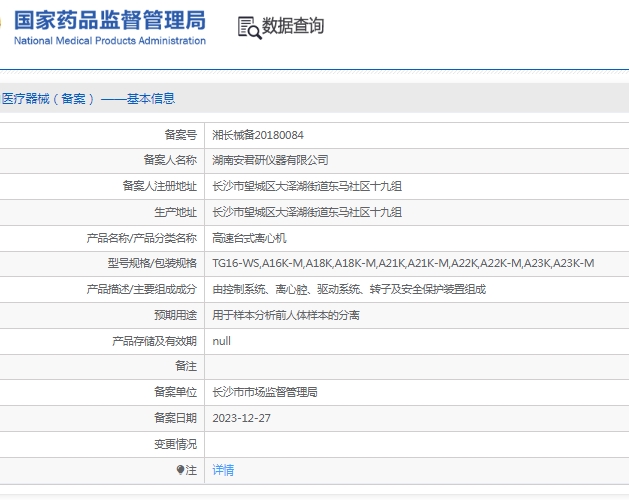Click the production address value beside 生产地址
This screenshot has width=629, height=500.
pyautogui.click(x=307, y=212)
